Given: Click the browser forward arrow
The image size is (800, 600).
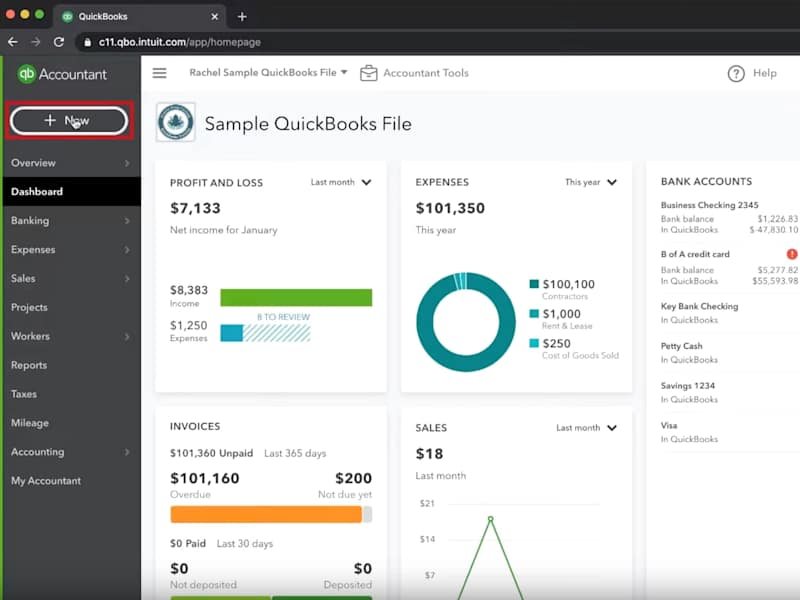Looking at the screenshot, I should (x=36, y=42).
